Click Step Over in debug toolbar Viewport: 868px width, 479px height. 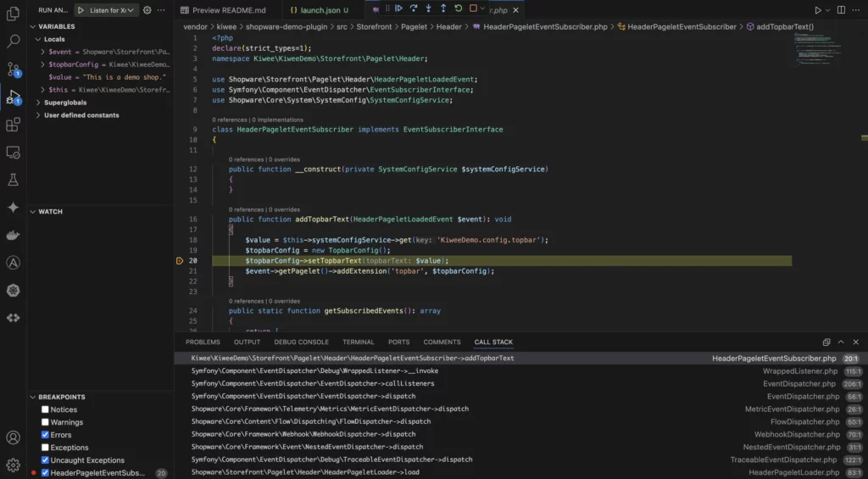click(x=414, y=8)
